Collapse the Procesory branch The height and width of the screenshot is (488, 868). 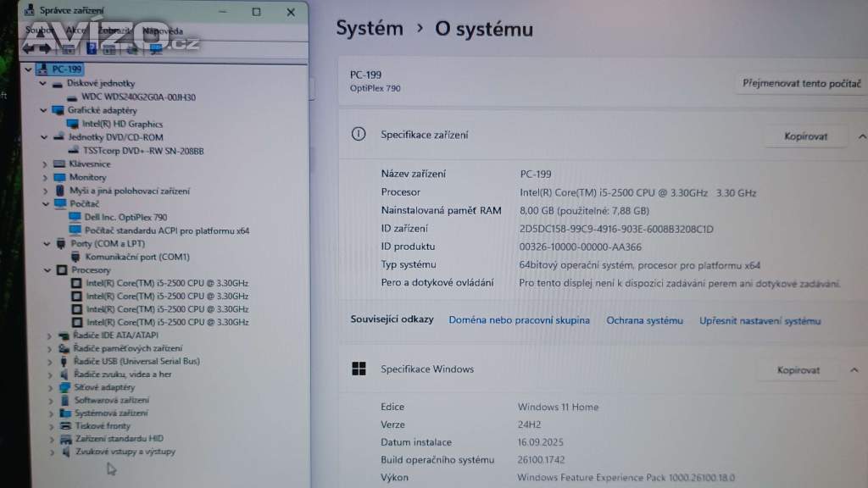tap(47, 270)
